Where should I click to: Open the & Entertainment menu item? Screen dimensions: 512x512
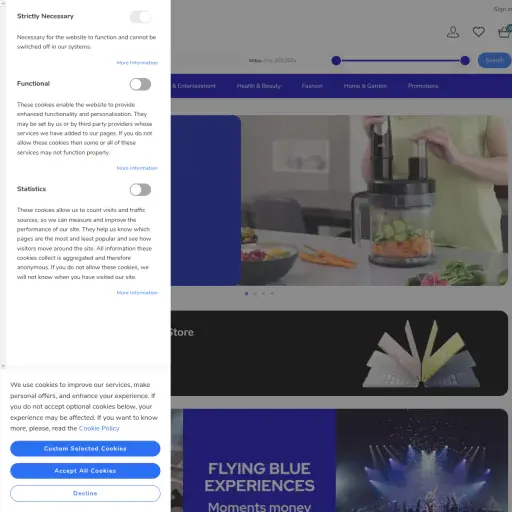pos(194,86)
